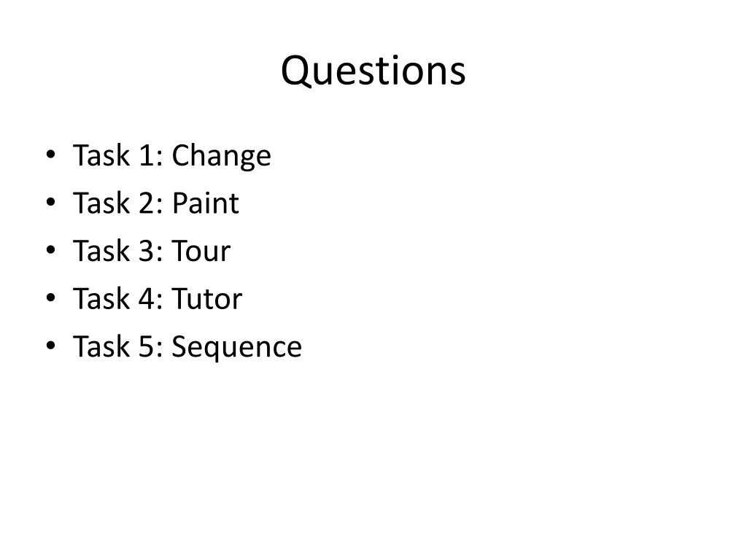The width and height of the screenshot is (747, 560).
Task: Select the word Sequence in Task 5
Action: [x=236, y=347]
